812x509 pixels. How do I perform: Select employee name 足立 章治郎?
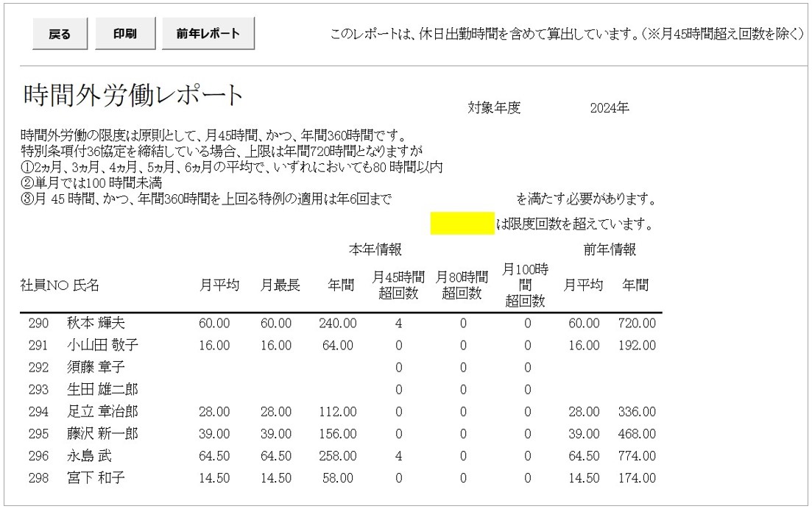point(102,412)
